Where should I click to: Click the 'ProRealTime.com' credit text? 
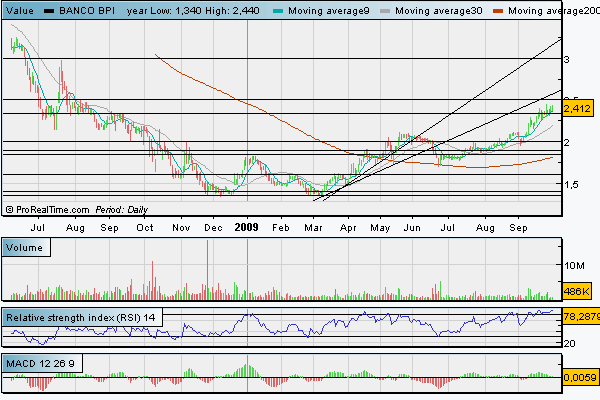(x=52, y=209)
